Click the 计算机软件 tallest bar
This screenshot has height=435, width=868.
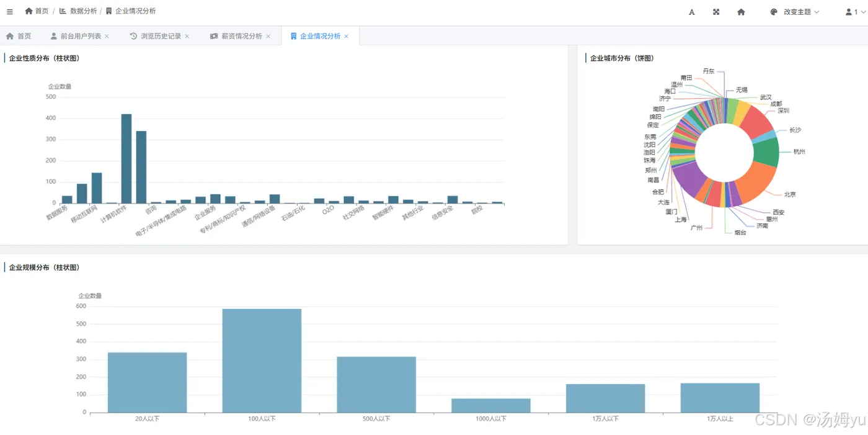coord(126,158)
